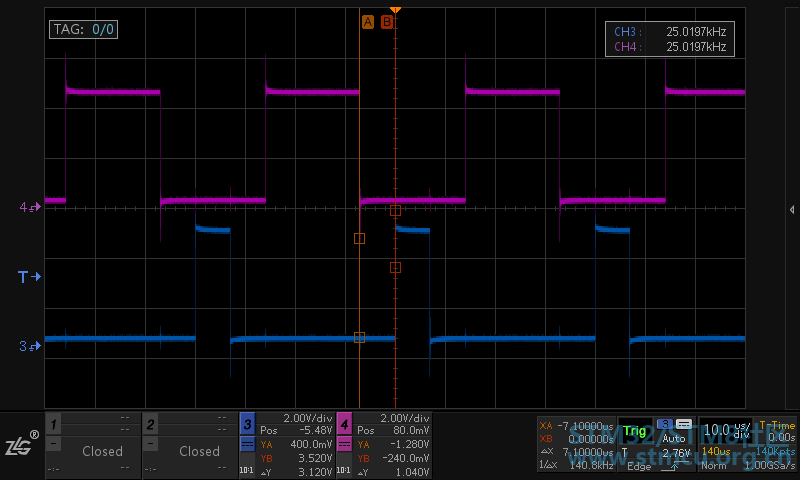
Task: Click the blue trigger level T arrow
Action: 29,277
